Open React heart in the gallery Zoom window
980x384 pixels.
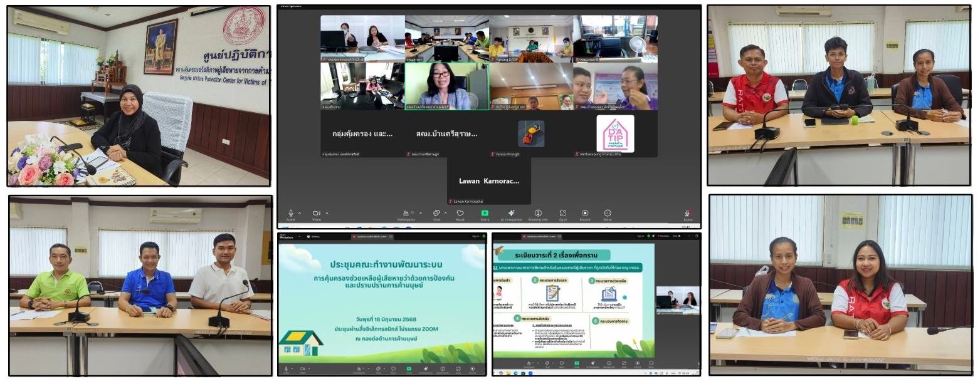(x=460, y=214)
